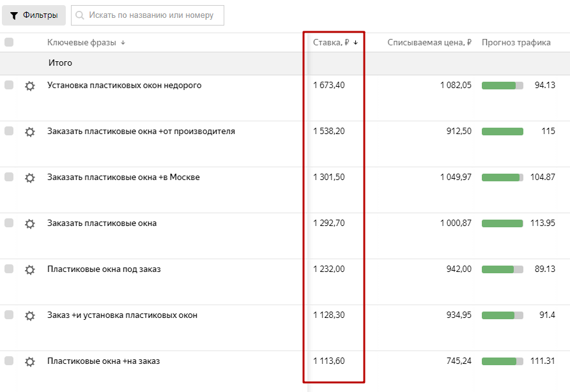Open gear for 'Заказать пластиковые окна +от производителя'
Screen dimensions: 570x392
coord(30,132)
